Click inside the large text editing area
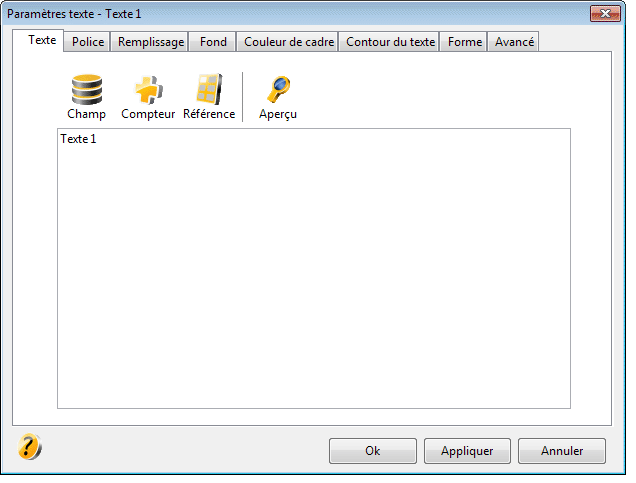636x483 pixels. pyautogui.click(x=314, y=268)
